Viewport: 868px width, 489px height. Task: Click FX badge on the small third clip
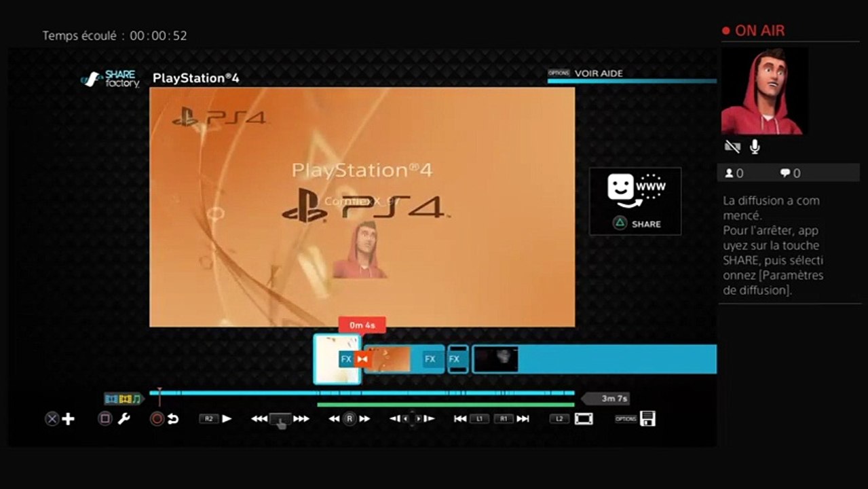(455, 359)
